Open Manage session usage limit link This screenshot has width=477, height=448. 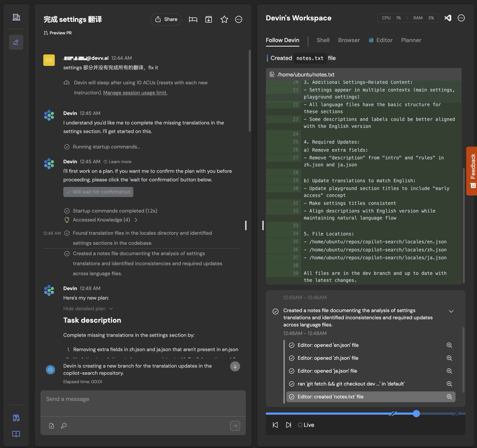point(135,93)
